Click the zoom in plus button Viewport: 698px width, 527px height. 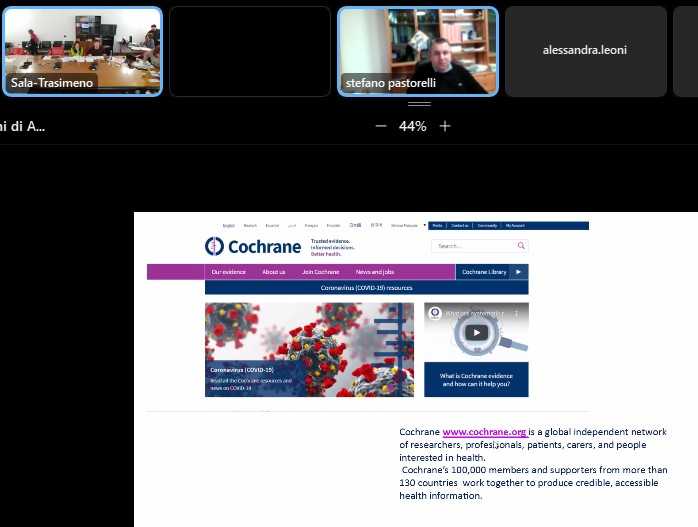(445, 126)
